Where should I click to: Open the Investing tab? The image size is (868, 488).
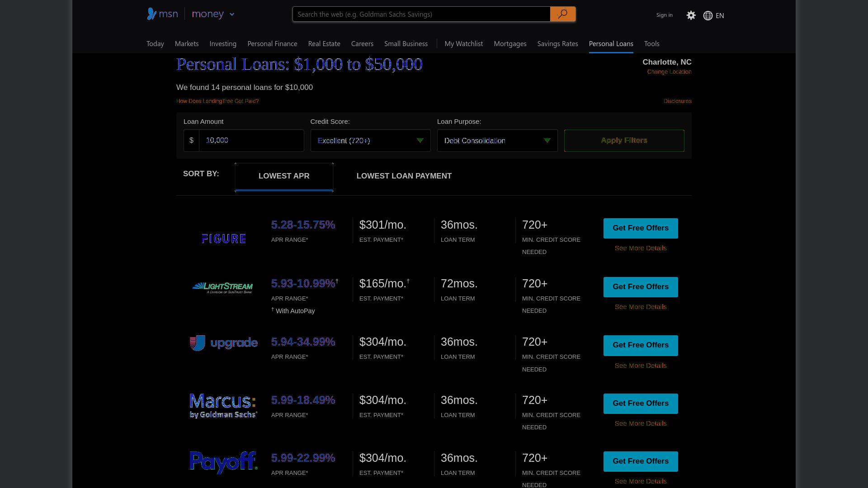223,44
